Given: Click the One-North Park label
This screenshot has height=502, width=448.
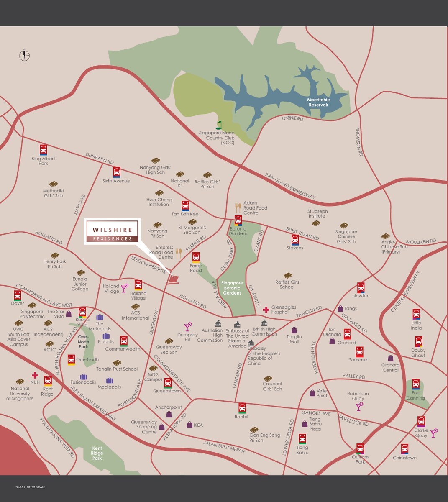Looking at the screenshot, I should point(84,342).
